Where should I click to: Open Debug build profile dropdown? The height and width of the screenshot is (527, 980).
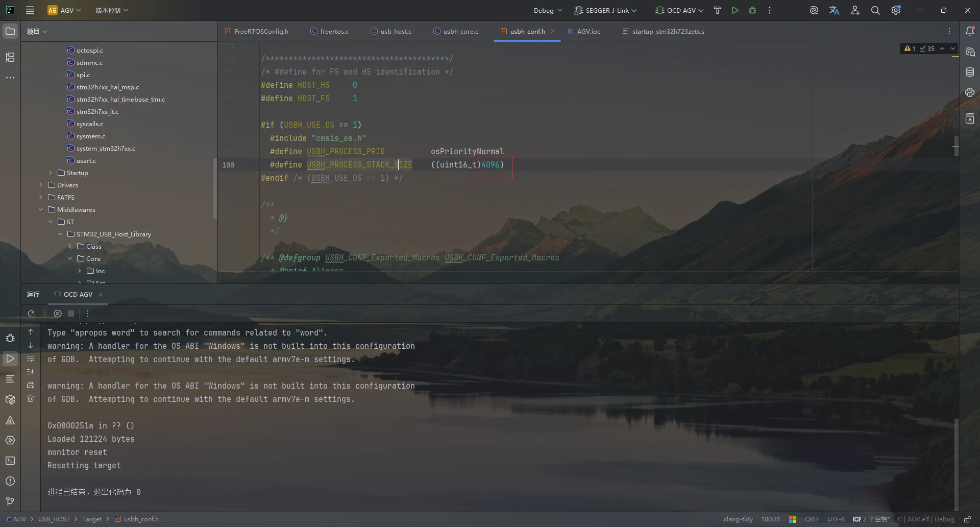click(548, 10)
